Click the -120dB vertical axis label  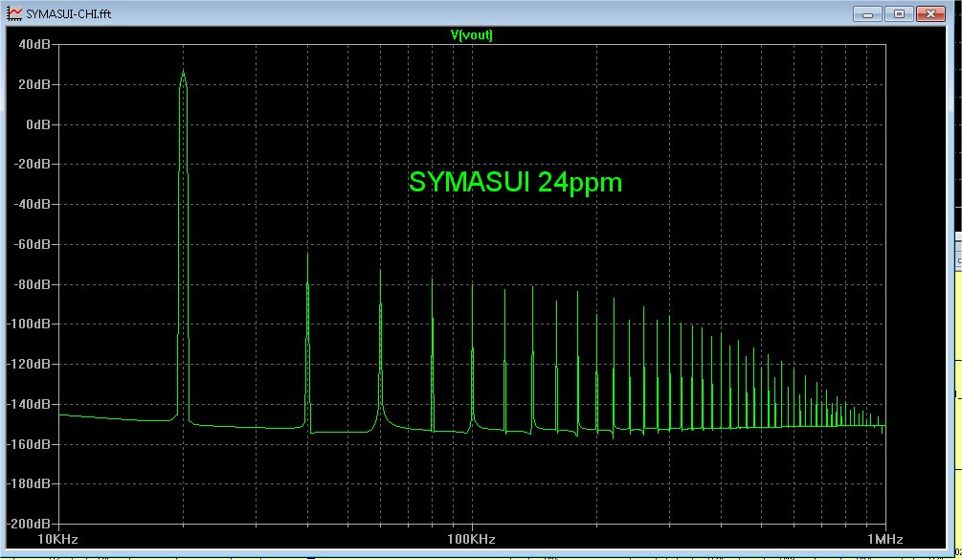pos(29,365)
